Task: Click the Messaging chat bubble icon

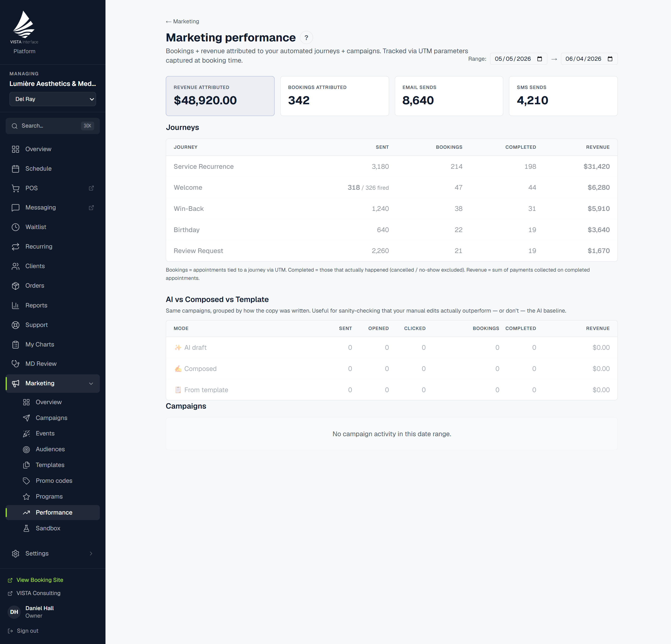Action: coord(15,208)
